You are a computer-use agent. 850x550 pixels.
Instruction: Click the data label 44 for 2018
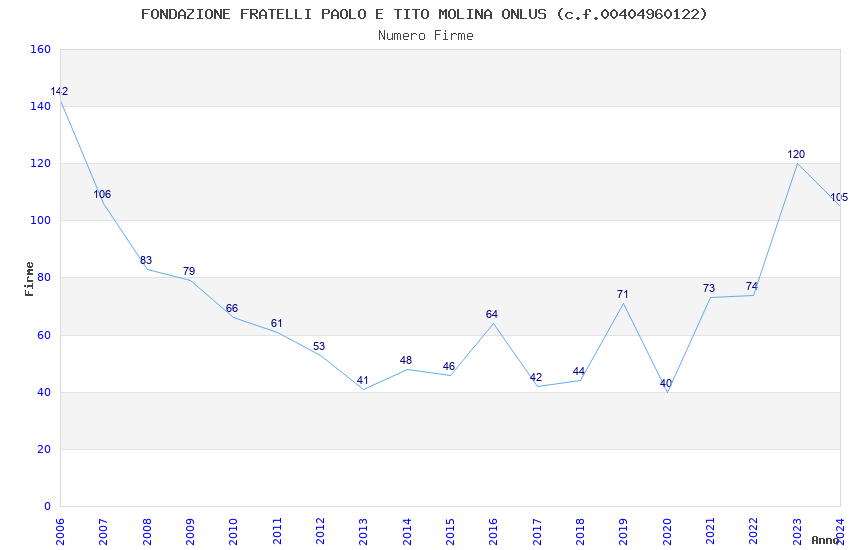(579, 372)
